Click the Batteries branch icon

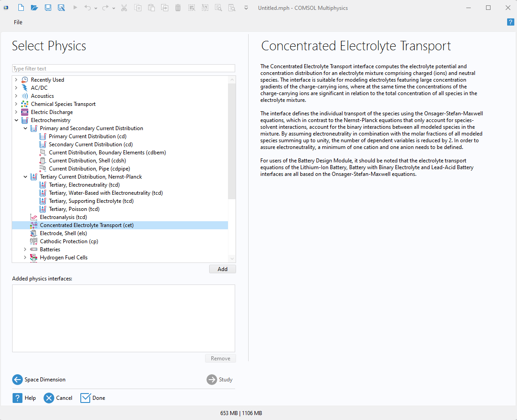(x=34, y=249)
